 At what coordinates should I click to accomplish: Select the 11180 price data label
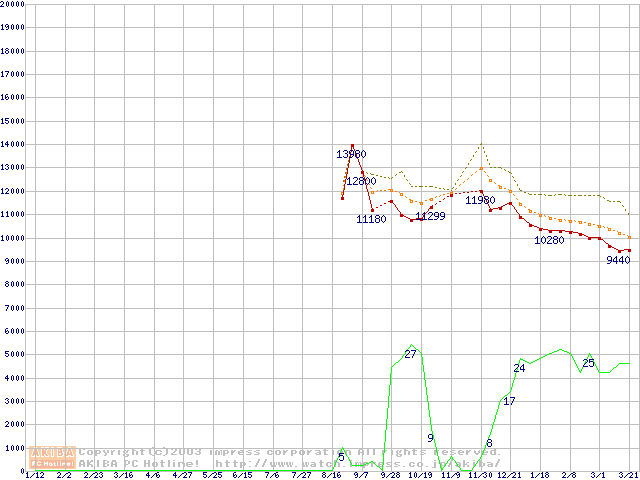click(371, 219)
